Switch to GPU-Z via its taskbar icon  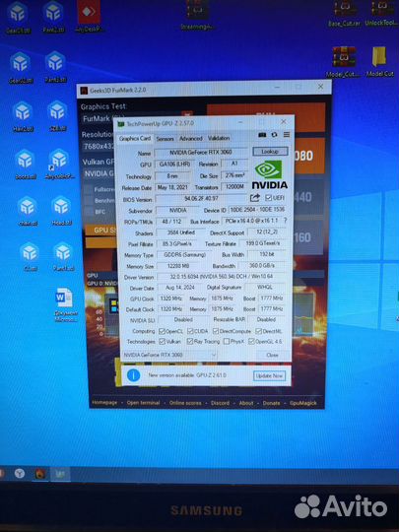(60, 473)
